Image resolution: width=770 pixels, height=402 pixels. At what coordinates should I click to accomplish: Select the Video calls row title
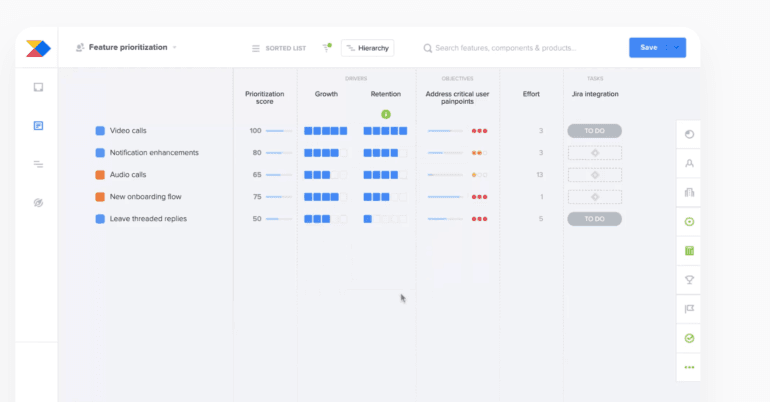tap(128, 131)
